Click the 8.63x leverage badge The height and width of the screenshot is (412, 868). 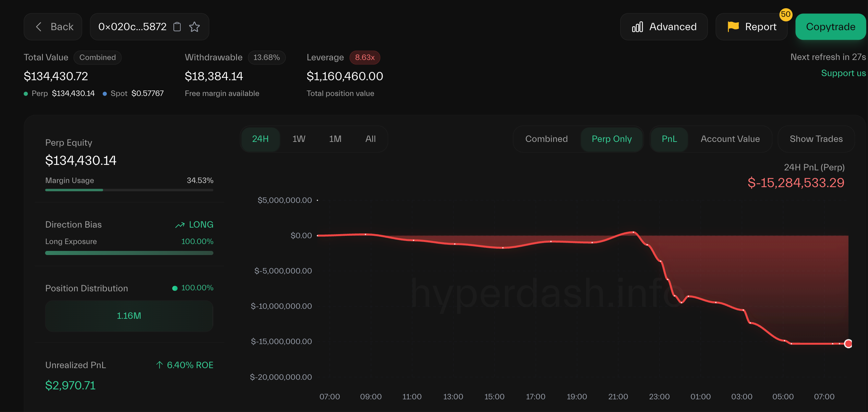click(365, 57)
